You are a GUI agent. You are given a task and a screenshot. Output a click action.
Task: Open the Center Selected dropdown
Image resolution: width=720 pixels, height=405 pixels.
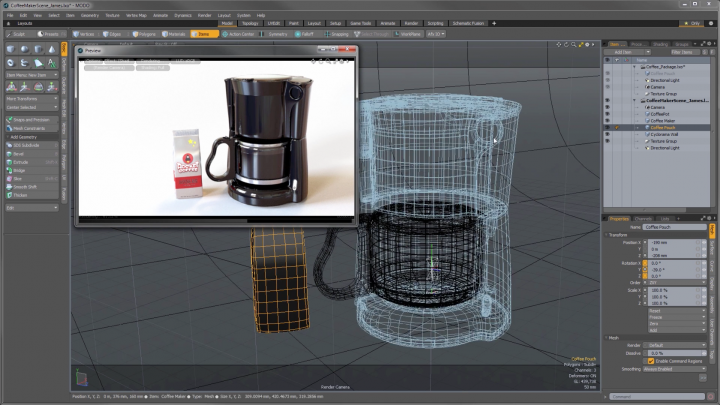point(30,107)
